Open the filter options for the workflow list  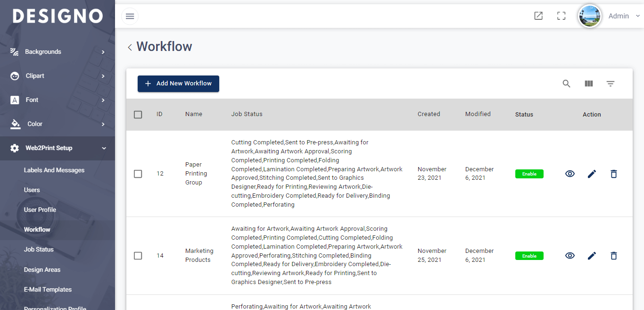tap(611, 84)
